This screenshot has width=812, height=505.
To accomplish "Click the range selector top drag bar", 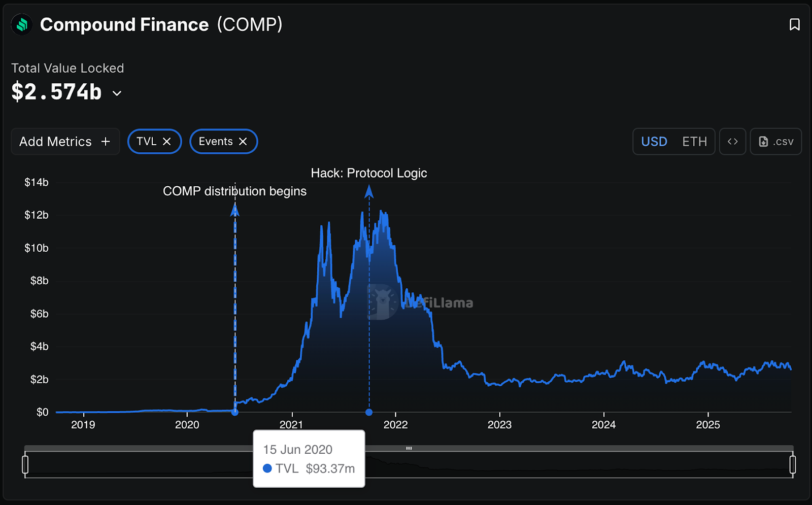I will tap(409, 448).
